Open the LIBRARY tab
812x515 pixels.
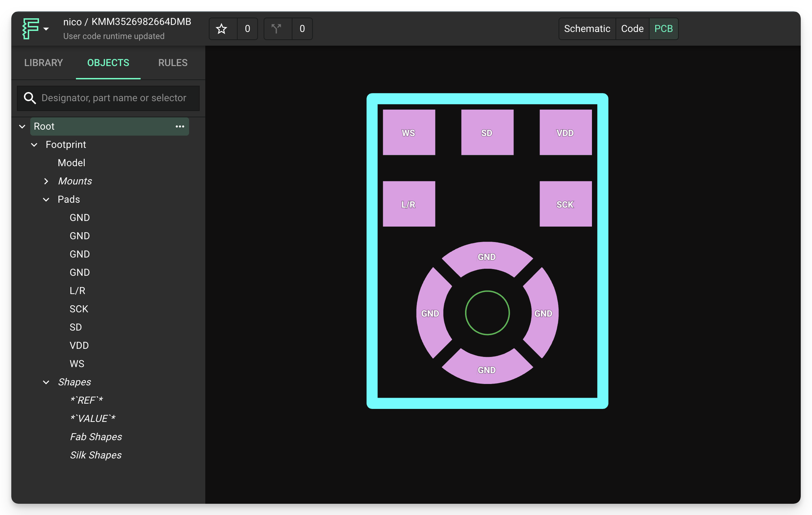[43, 63]
